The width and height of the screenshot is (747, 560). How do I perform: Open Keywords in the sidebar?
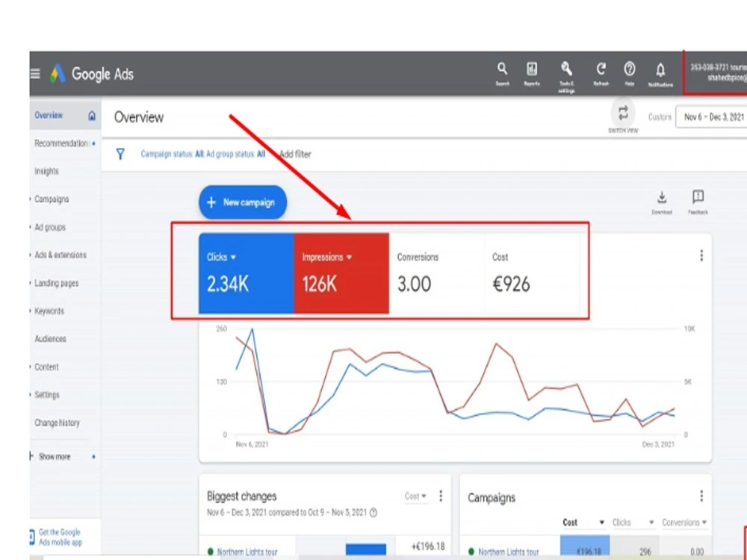point(49,311)
